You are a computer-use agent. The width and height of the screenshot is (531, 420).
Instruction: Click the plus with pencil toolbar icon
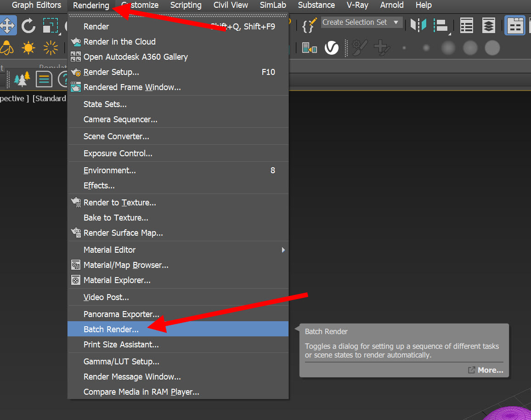pyautogui.click(x=382, y=48)
